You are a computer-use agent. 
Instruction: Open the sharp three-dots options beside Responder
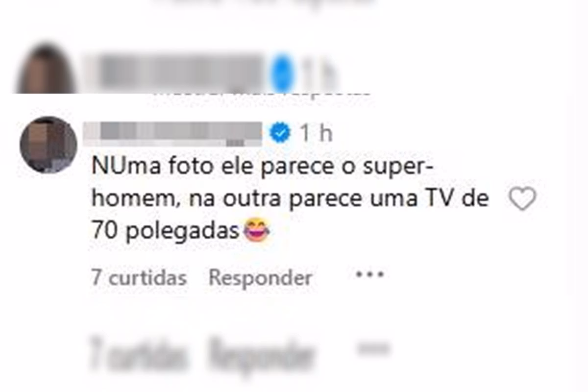coord(369,274)
